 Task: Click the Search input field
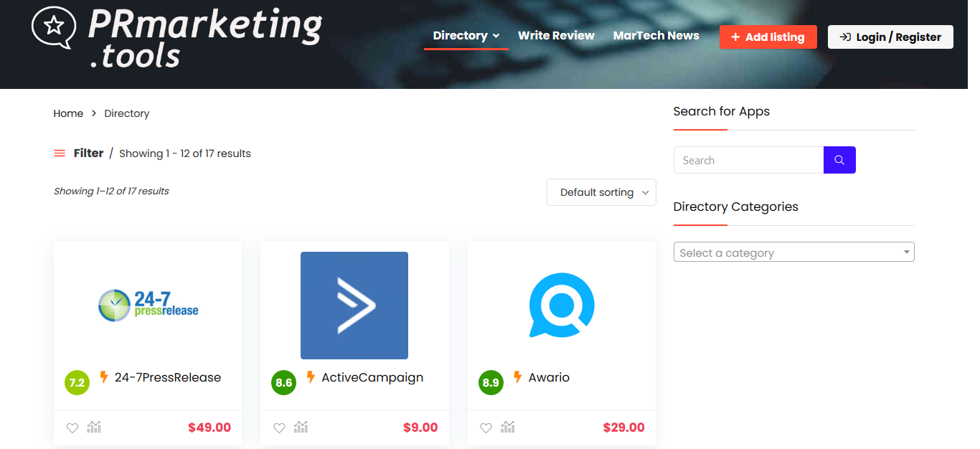(748, 160)
